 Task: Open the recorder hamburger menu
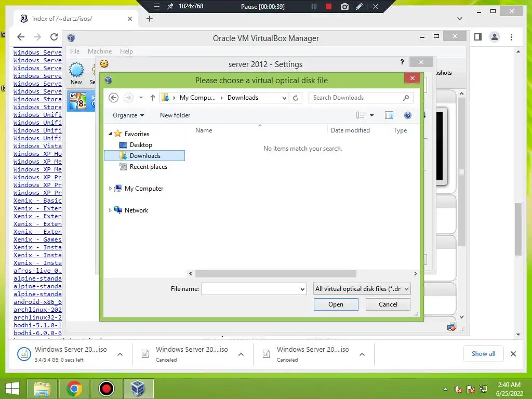[x=156, y=6]
